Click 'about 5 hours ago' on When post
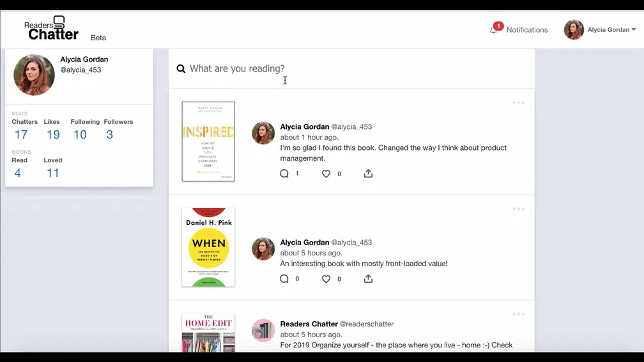The height and width of the screenshot is (362, 644). pyautogui.click(x=311, y=253)
